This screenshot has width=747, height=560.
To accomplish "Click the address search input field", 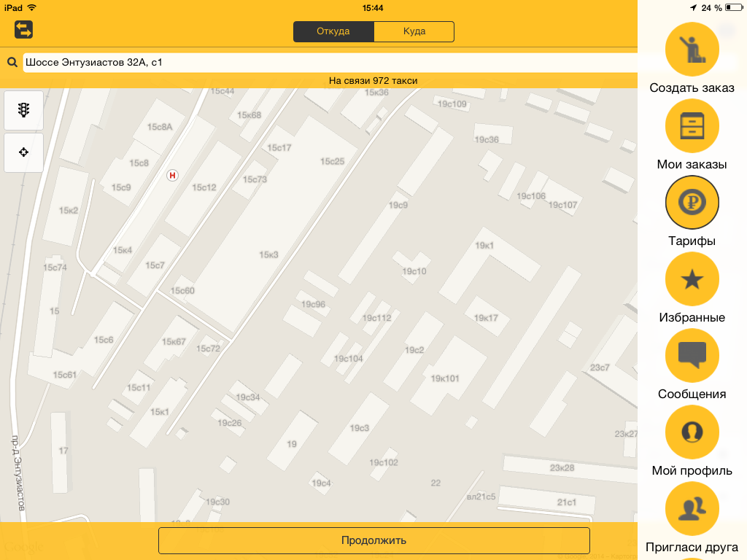I will pyautogui.click(x=328, y=63).
